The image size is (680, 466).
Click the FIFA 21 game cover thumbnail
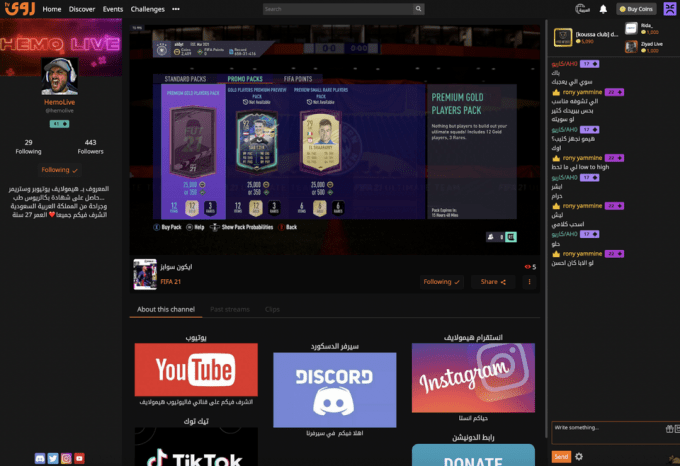[145, 274]
